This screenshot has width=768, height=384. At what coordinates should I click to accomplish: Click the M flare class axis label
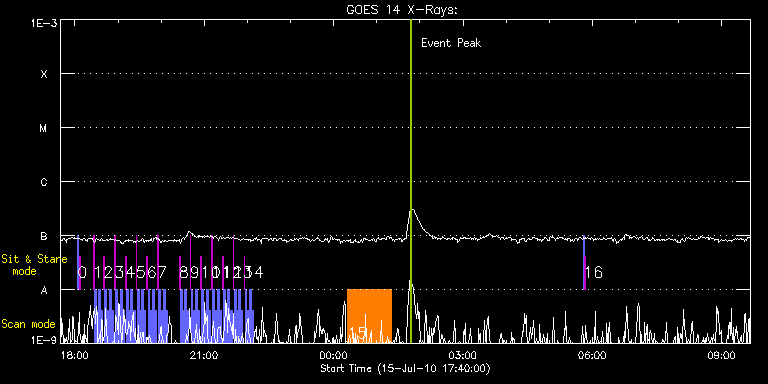pyautogui.click(x=44, y=128)
